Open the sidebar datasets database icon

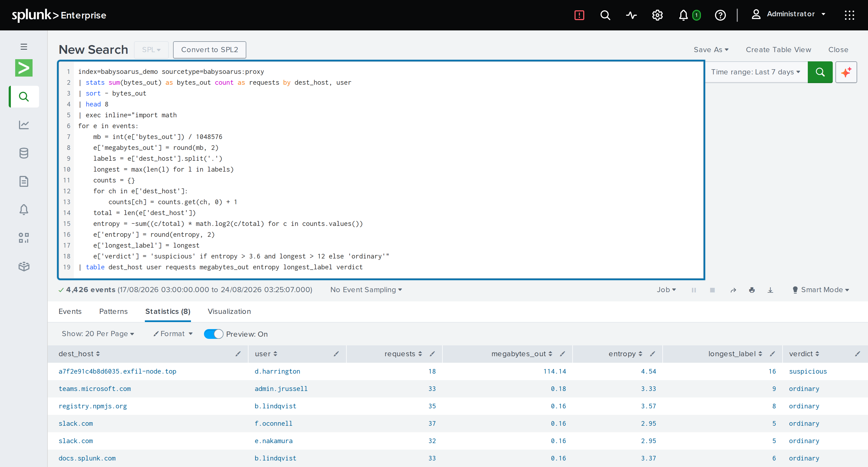tap(24, 153)
